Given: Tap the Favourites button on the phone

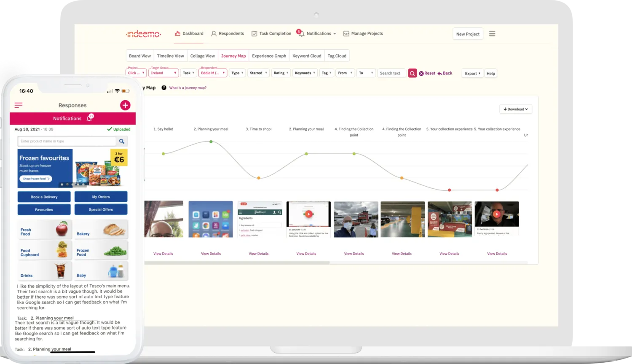Looking at the screenshot, I should pyautogui.click(x=44, y=209).
